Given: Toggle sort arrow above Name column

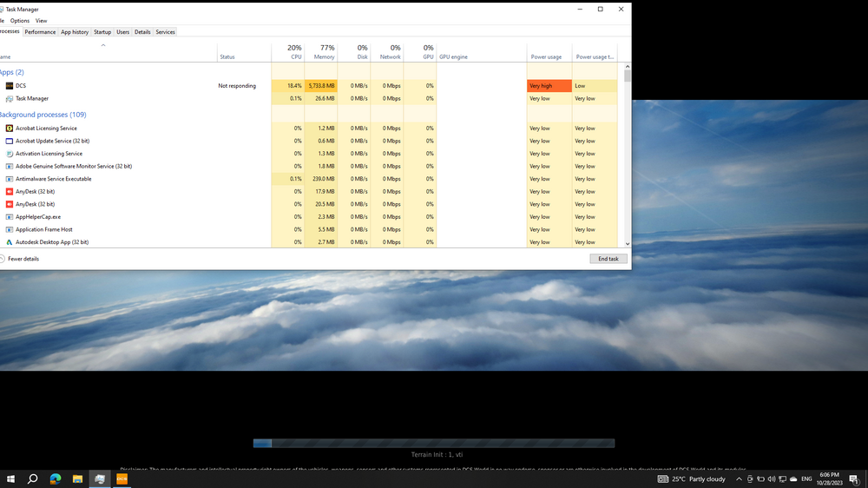Looking at the screenshot, I should [103, 45].
